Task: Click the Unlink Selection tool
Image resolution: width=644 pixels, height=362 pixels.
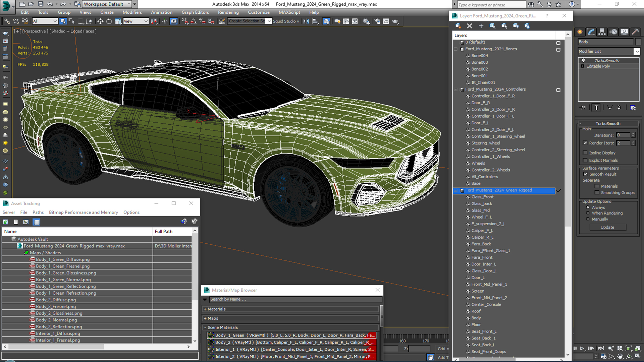Action: click(x=16, y=21)
